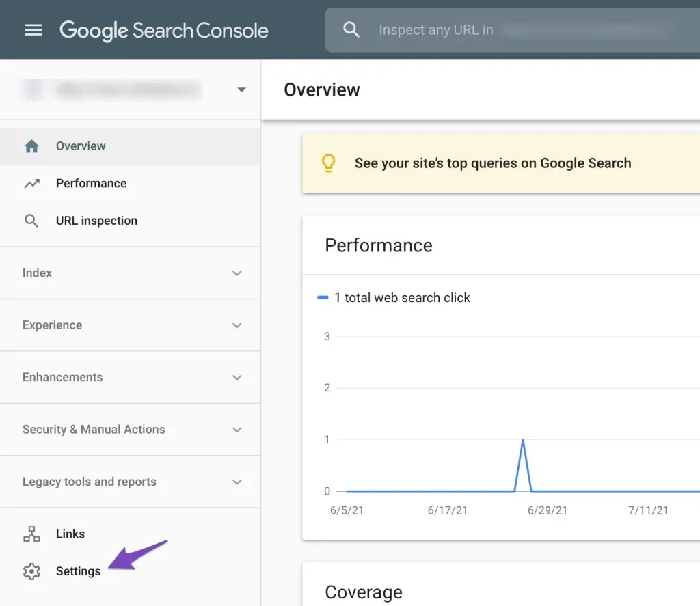Click the 6/5/21 date on the chart axis

(347, 510)
